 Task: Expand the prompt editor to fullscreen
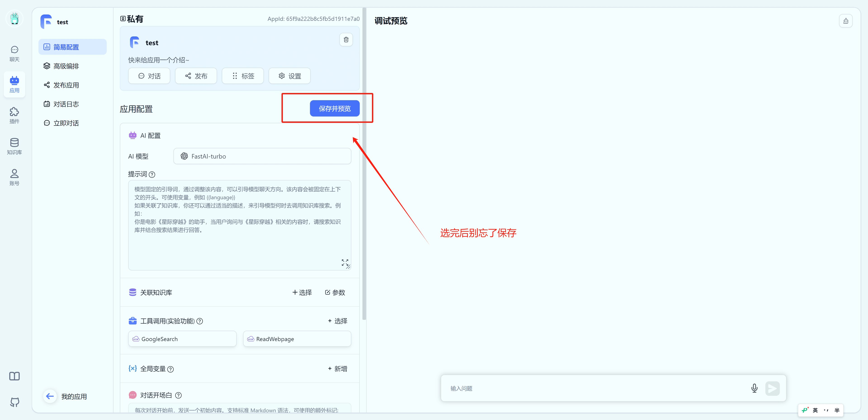(x=345, y=263)
